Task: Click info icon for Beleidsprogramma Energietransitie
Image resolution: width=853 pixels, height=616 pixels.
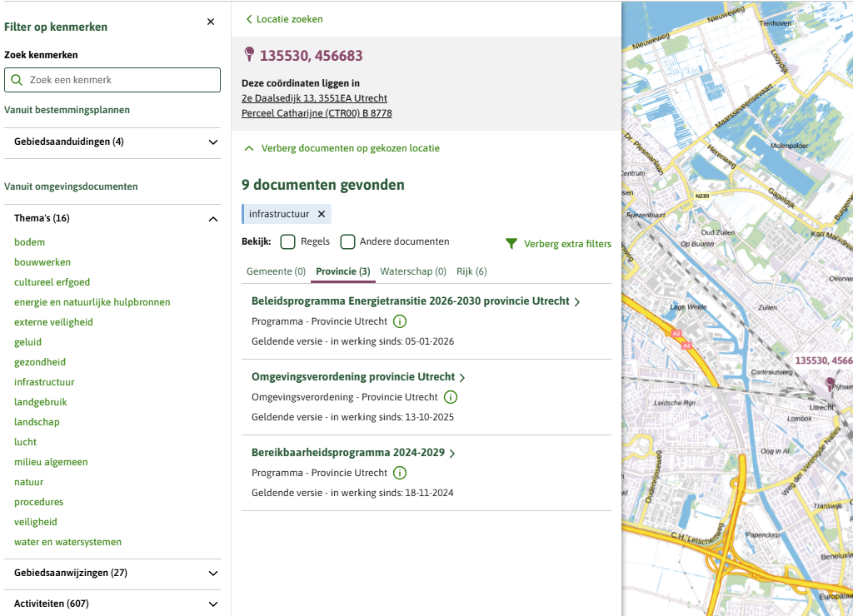Action: click(x=400, y=321)
